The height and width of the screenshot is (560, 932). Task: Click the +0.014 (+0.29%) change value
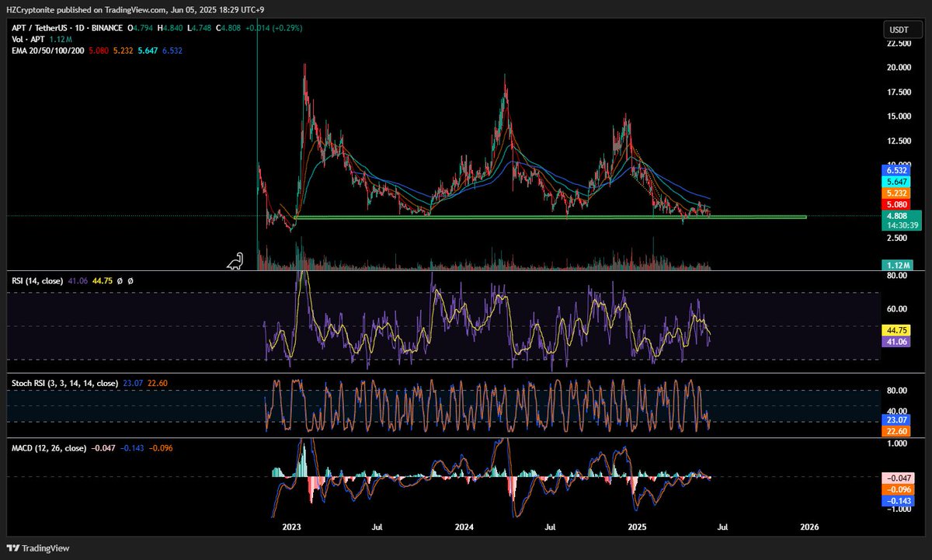click(274, 28)
